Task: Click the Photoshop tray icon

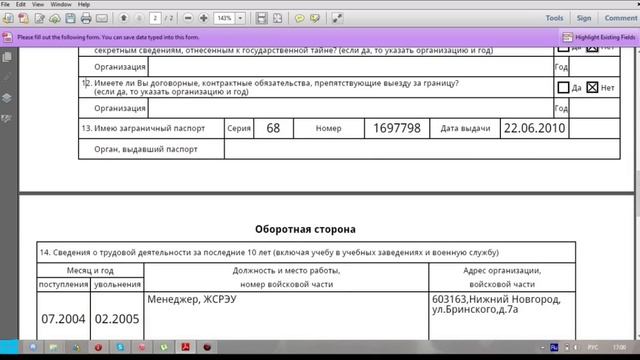Action: click(x=554, y=347)
